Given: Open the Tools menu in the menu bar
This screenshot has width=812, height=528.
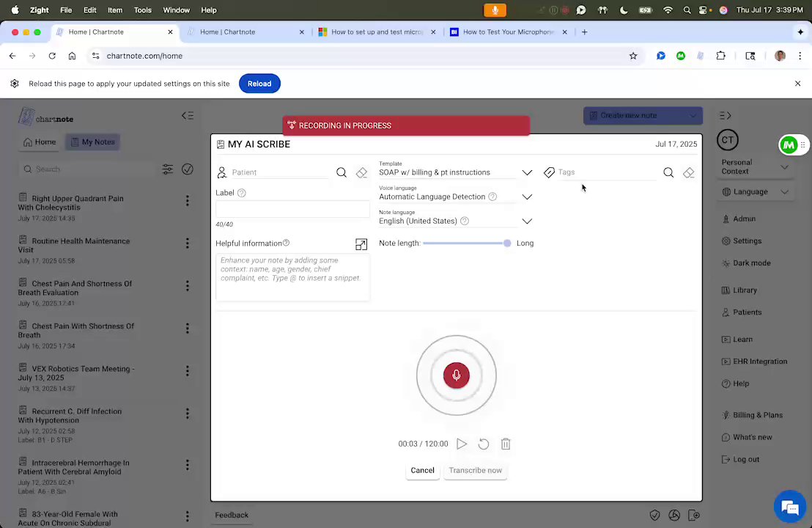Looking at the screenshot, I should (x=142, y=10).
